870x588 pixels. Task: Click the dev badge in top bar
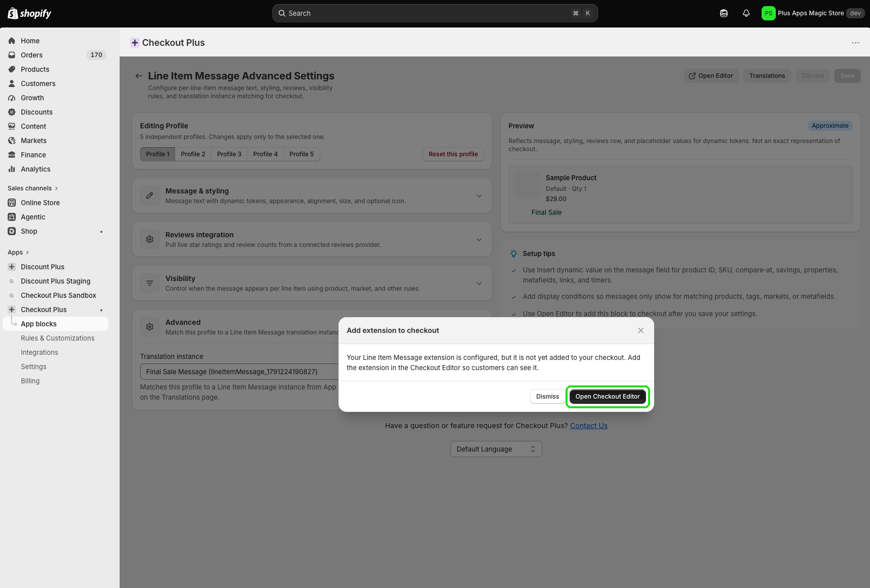pos(855,13)
